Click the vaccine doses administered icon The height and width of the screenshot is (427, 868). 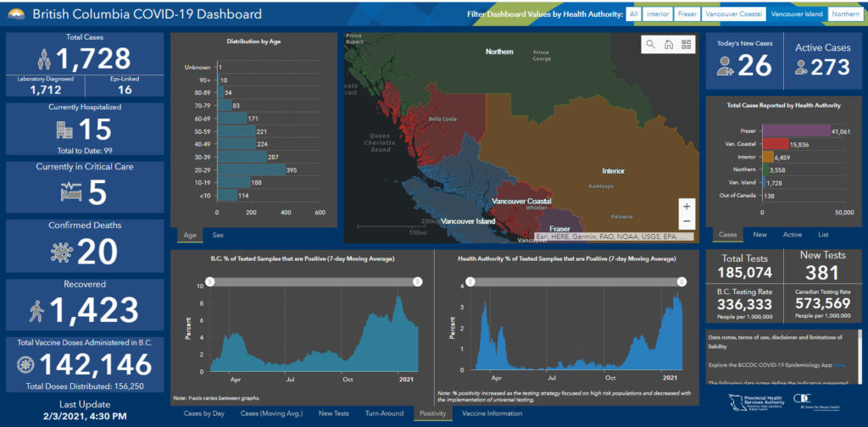(27, 364)
